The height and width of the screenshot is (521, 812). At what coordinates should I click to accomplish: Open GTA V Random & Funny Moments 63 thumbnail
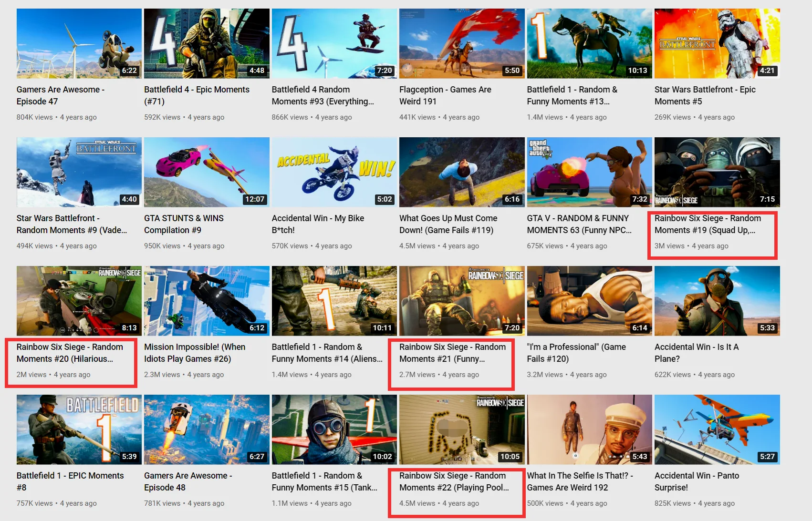[590, 172]
